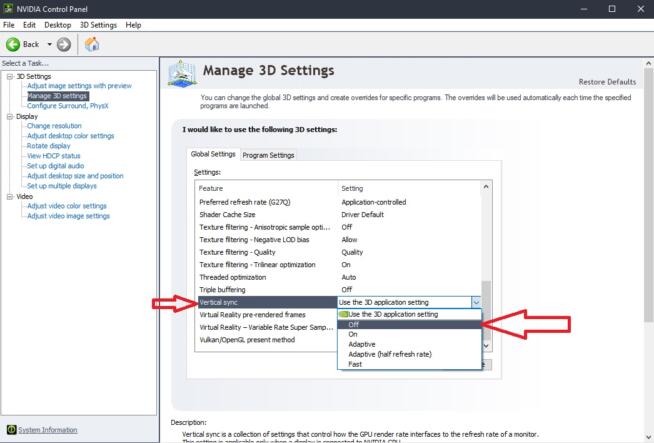Open Change resolution task

pyautogui.click(x=54, y=126)
